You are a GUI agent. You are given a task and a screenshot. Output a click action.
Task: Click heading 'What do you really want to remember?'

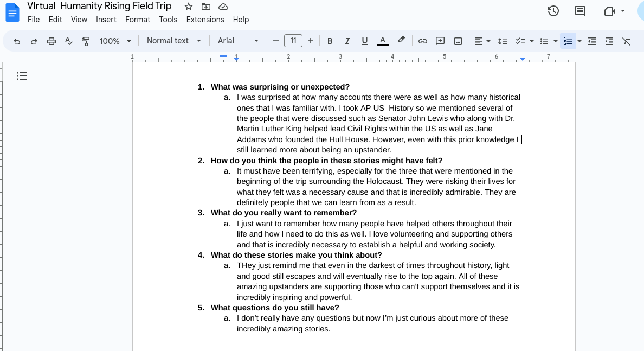[284, 213]
